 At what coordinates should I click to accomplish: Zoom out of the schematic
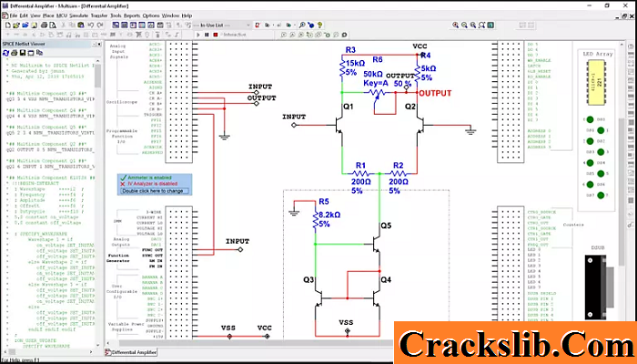coord(464,25)
